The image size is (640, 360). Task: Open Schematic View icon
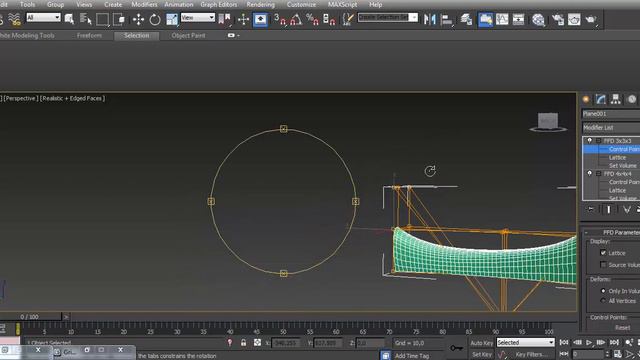click(518, 19)
